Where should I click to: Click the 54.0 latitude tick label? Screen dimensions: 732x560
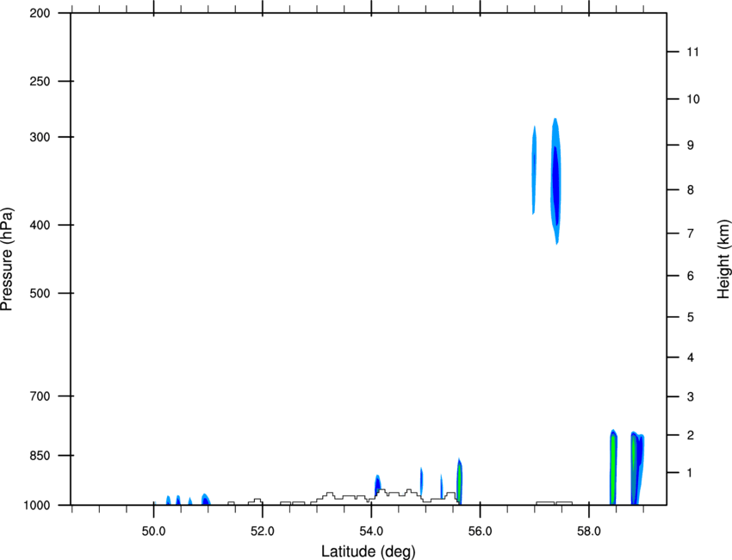click(x=371, y=532)
